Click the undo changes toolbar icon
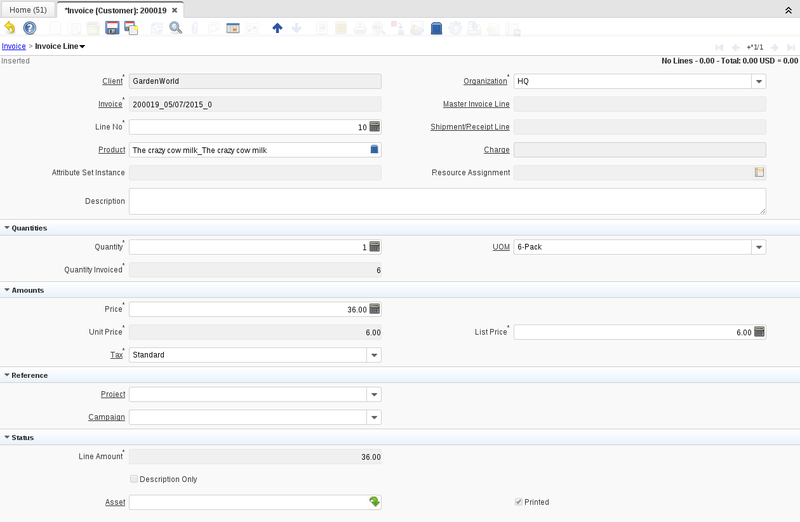800x522 pixels. [11, 28]
